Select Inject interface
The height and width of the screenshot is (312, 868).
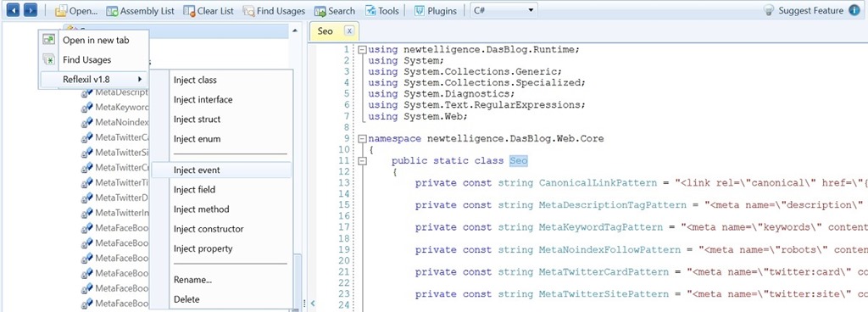point(221,99)
